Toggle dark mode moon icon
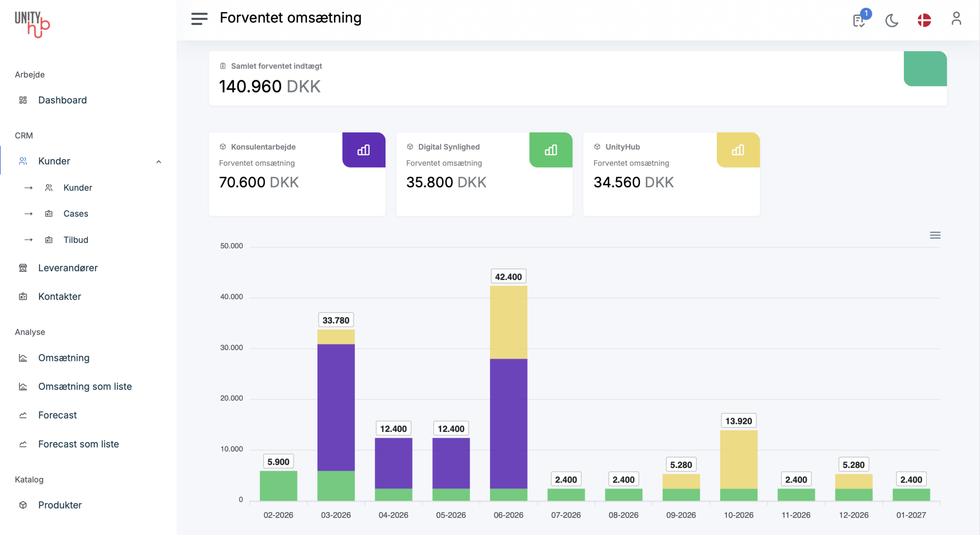Image resolution: width=980 pixels, height=535 pixels. pos(892,20)
